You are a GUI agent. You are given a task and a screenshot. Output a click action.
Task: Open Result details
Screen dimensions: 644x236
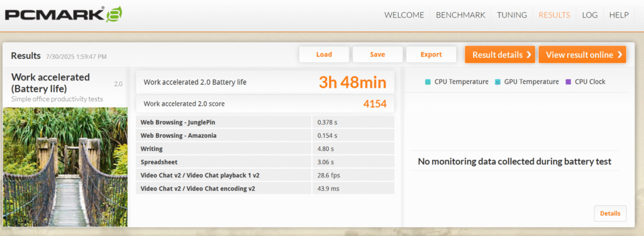pyautogui.click(x=500, y=55)
